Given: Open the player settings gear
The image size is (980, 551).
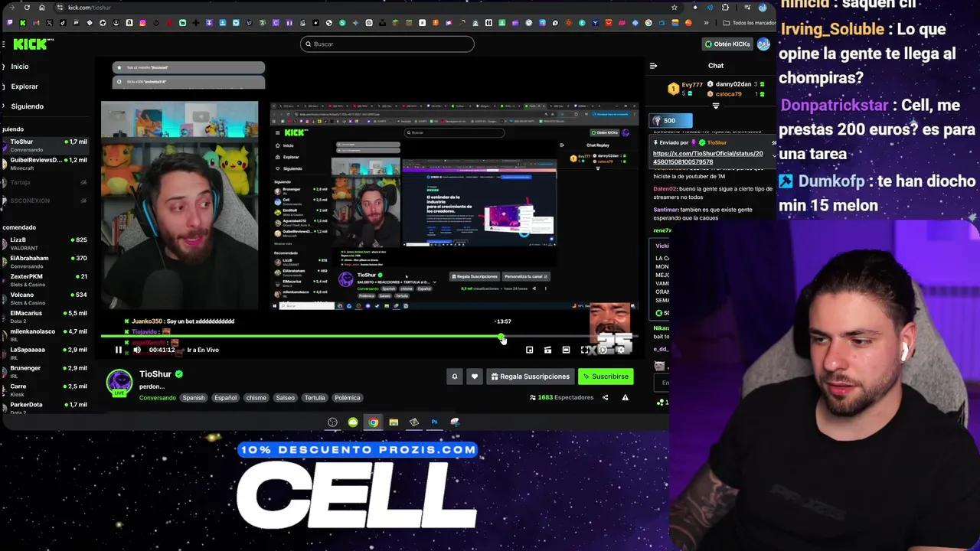Looking at the screenshot, I should pos(621,350).
